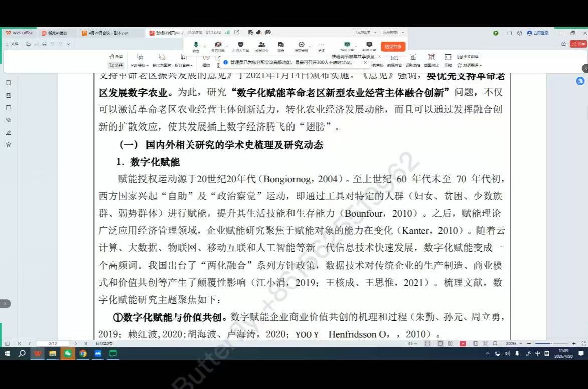Open the bookmark icon in left sidebar
Viewport: 588px width, 389px height.
click(8, 83)
